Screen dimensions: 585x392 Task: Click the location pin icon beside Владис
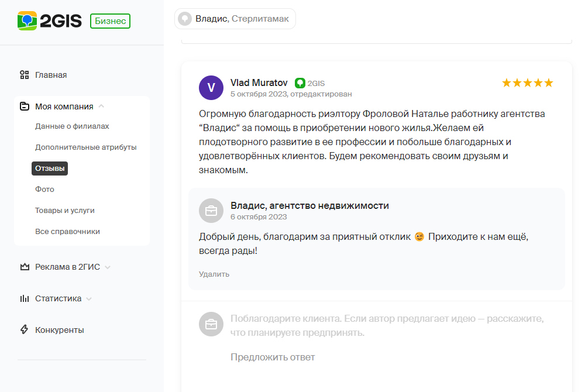pyautogui.click(x=185, y=19)
